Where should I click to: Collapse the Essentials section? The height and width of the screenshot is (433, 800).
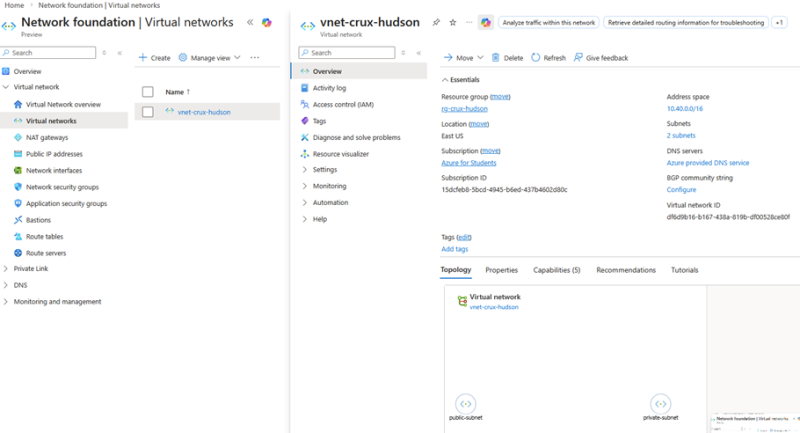point(445,79)
